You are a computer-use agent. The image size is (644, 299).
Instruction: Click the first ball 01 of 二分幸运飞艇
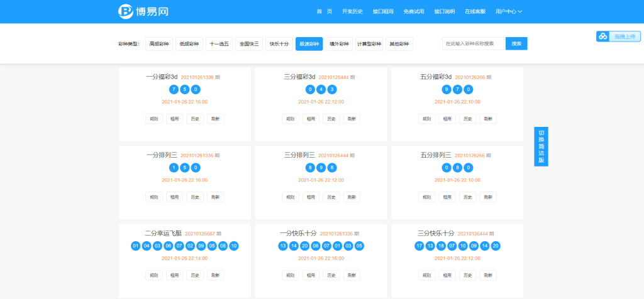[135, 246]
